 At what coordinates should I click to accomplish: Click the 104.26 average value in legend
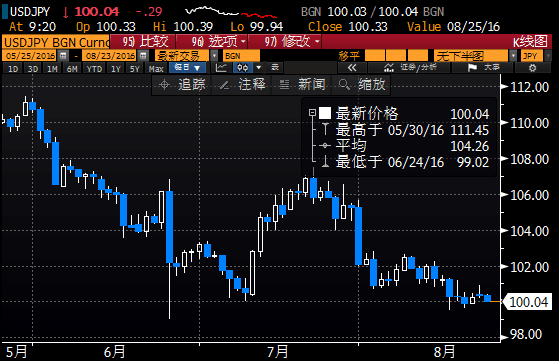pos(470,146)
